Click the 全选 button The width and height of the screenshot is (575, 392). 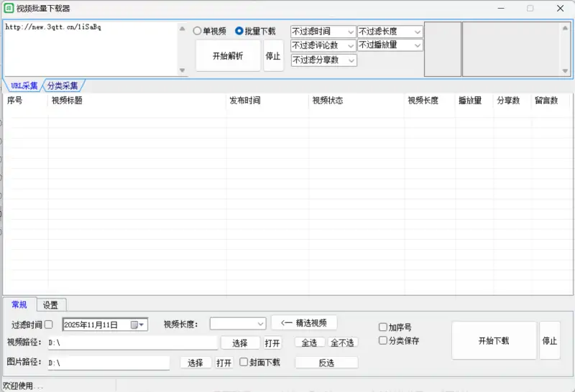pos(310,342)
